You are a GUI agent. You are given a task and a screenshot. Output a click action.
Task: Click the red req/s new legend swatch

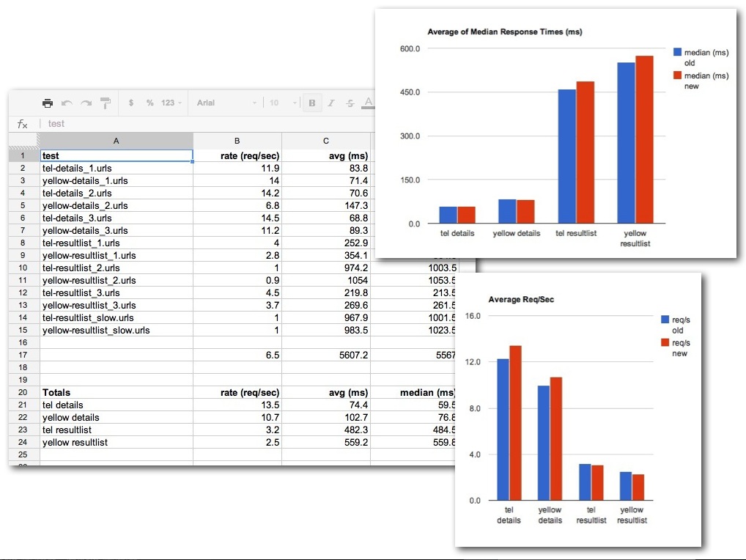pos(665,343)
